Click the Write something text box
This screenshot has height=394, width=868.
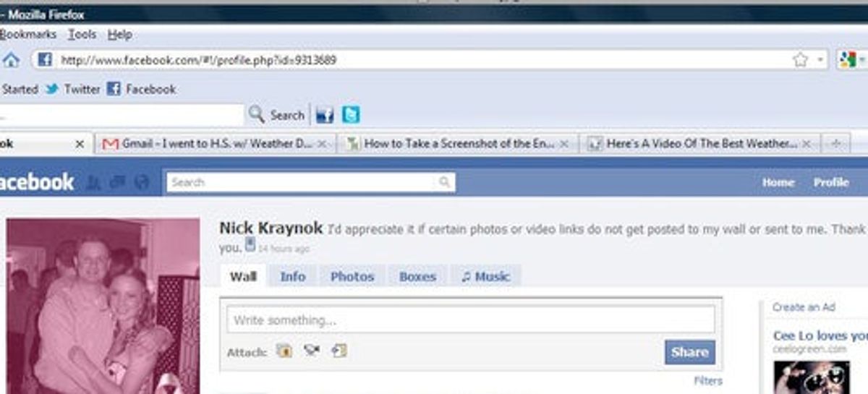pyautogui.click(x=471, y=320)
